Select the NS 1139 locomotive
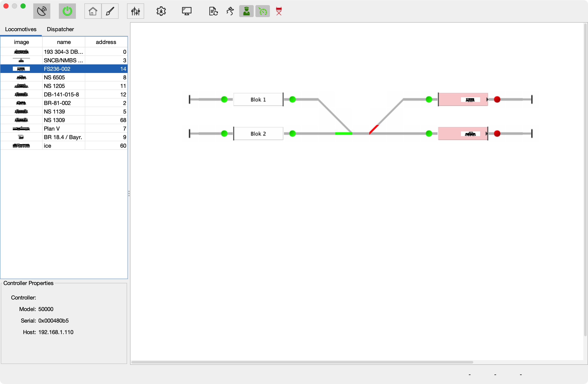The width and height of the screenshot is (588, 384). 64,112
